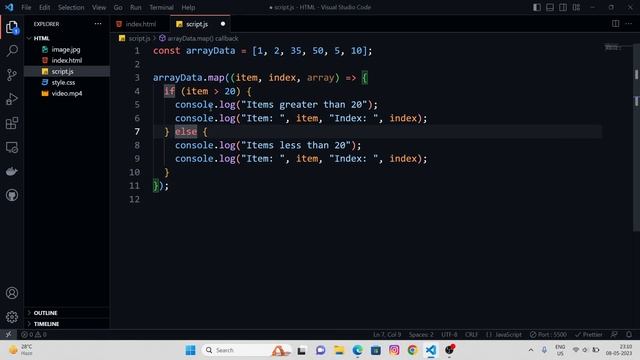640x360 pixels.
Task: Open index.html in the Explorer
Action: click(67, 60)
